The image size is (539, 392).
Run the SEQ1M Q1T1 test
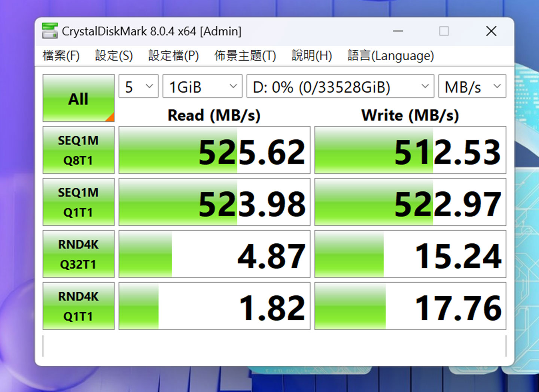tap(78, 202)
